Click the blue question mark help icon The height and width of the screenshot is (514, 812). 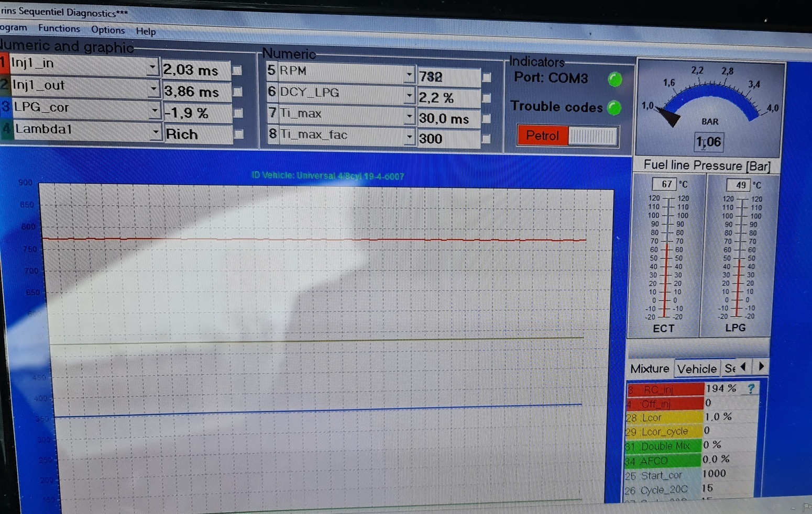coord(751,388)
